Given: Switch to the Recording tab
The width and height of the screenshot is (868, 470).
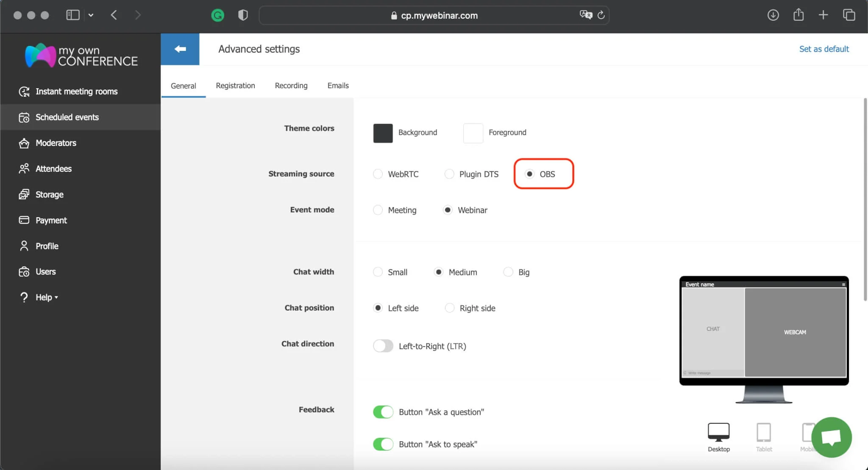Looking at the screenshot, I should [291, 86].
